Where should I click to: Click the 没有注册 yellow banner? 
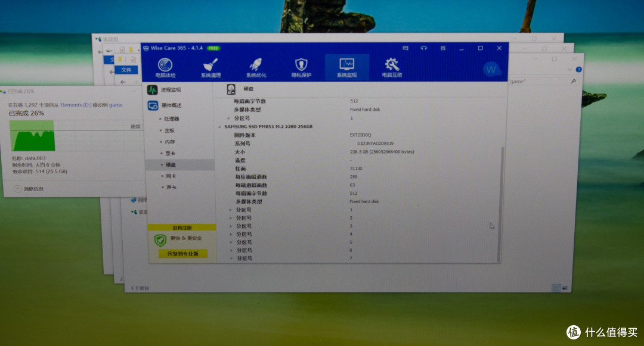(181, 227)
